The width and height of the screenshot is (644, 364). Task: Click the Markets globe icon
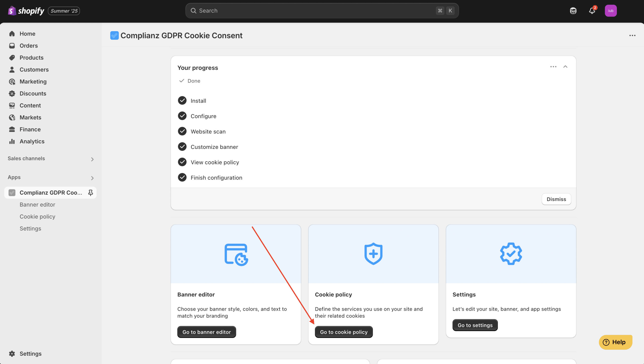pyautogui.click(x=12, y=117)
